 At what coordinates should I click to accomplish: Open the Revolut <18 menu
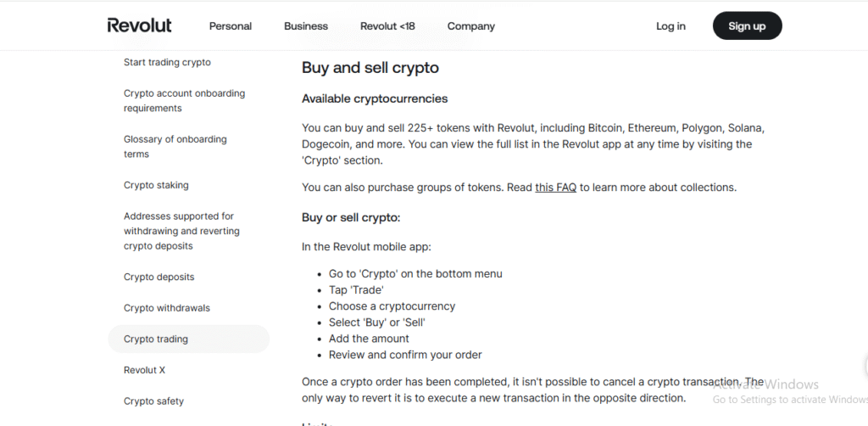click(x=387, y=26)
